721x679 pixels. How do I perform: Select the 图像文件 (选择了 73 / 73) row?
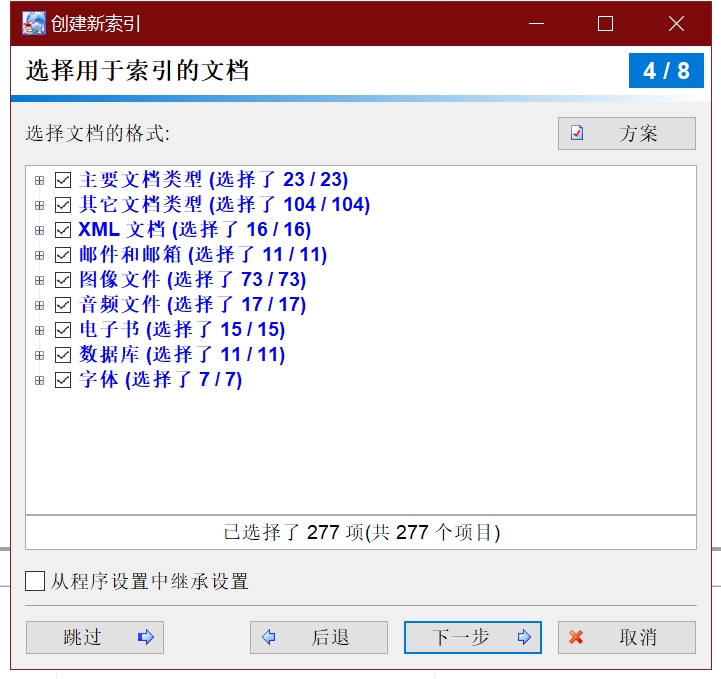click(192, 280)
